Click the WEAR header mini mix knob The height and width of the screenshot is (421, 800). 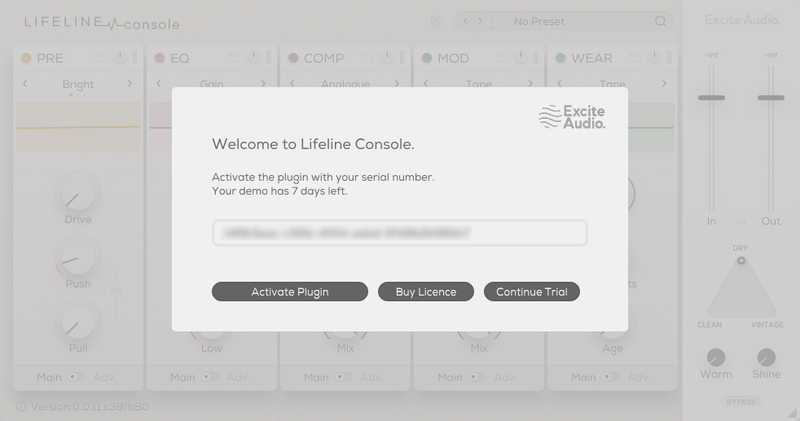(x=655, y=57)
